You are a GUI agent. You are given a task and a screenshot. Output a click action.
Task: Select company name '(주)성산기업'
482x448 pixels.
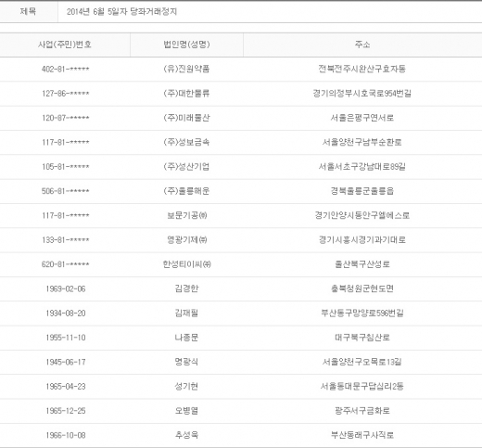[186, 166]
